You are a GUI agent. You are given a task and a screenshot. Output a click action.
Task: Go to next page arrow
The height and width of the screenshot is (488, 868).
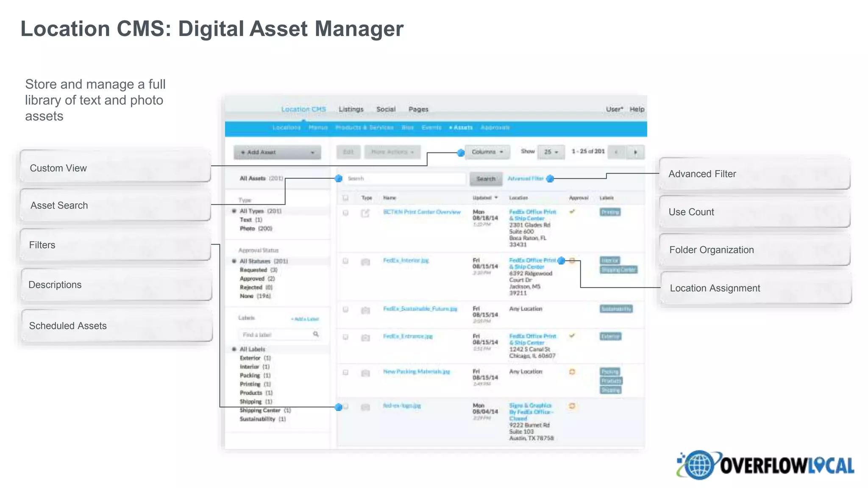click(635, 152)
